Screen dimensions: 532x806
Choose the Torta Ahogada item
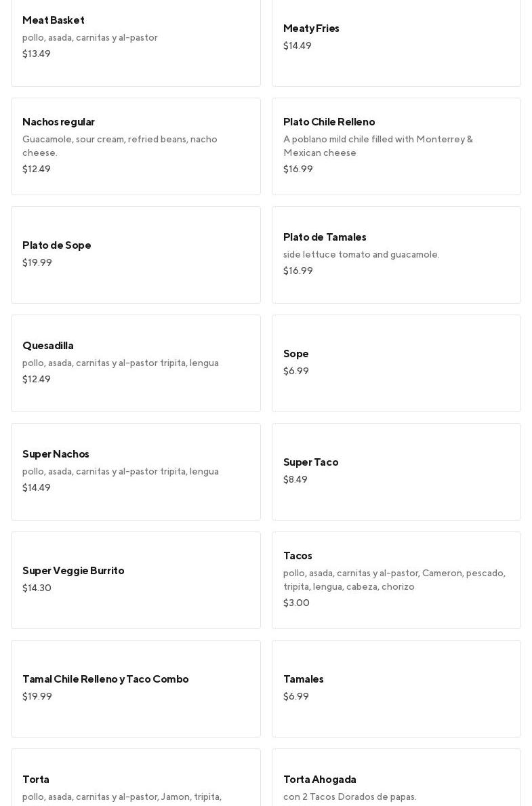pyautogui.click(x=396, y=780)
